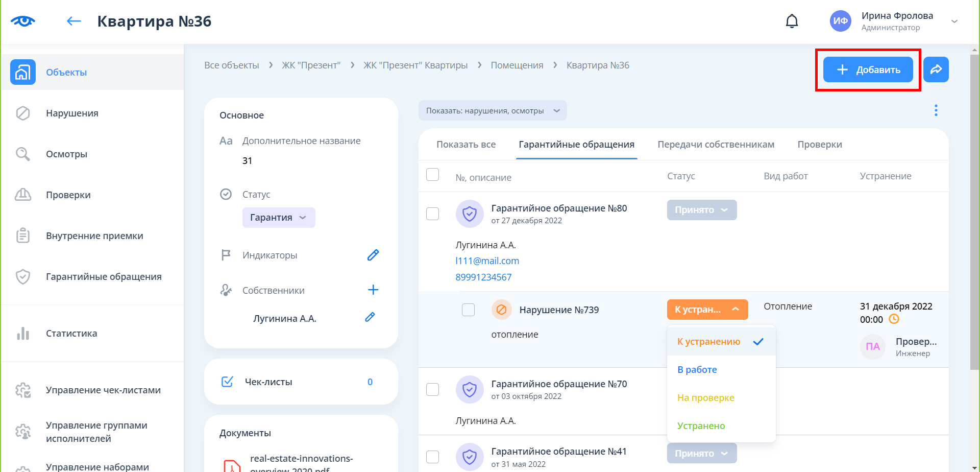This screenshot has height=472, width=980.
Task: Click the Статистика bar chart icon
Action: tap(23, 334)
